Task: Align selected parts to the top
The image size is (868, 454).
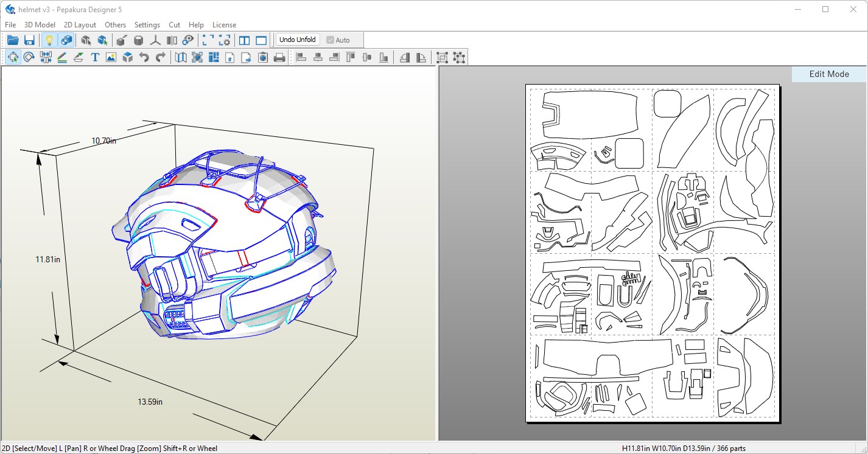Action: click(x=351, y=57)
